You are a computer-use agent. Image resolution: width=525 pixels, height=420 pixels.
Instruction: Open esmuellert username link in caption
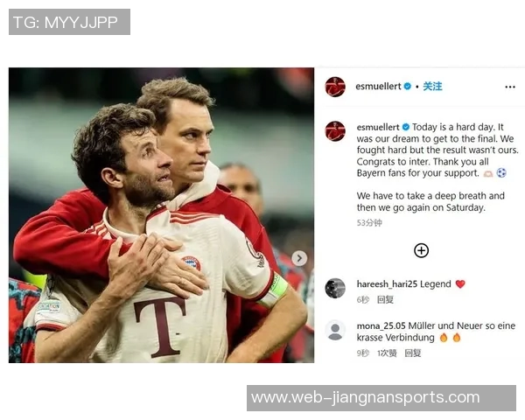coord(378,127)
